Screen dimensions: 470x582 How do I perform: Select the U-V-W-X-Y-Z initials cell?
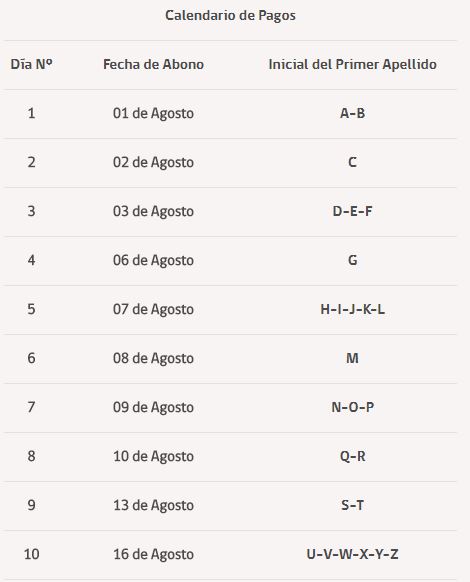[352, 554]
